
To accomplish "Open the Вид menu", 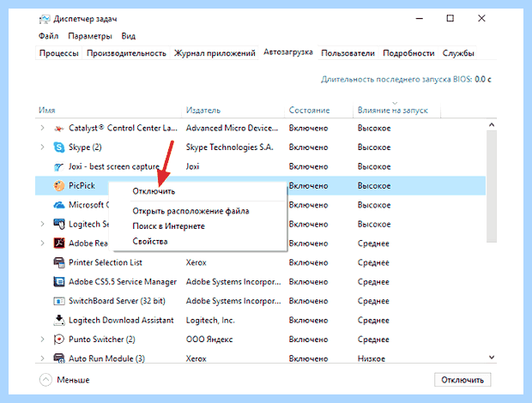I will (x=128, y=36).
